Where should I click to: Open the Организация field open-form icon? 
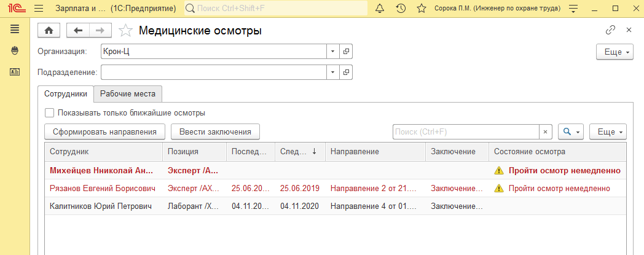click(x=346, y=52)
